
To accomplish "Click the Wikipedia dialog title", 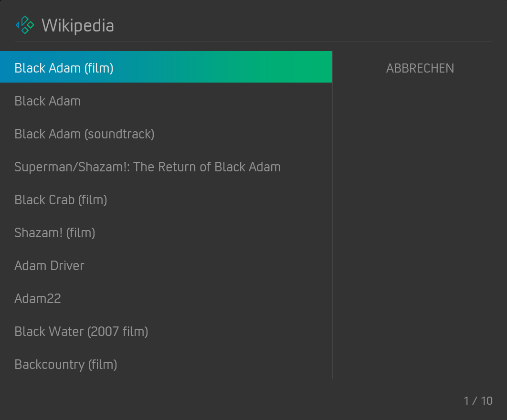I will pyautogui.click(x=78, y=26).
